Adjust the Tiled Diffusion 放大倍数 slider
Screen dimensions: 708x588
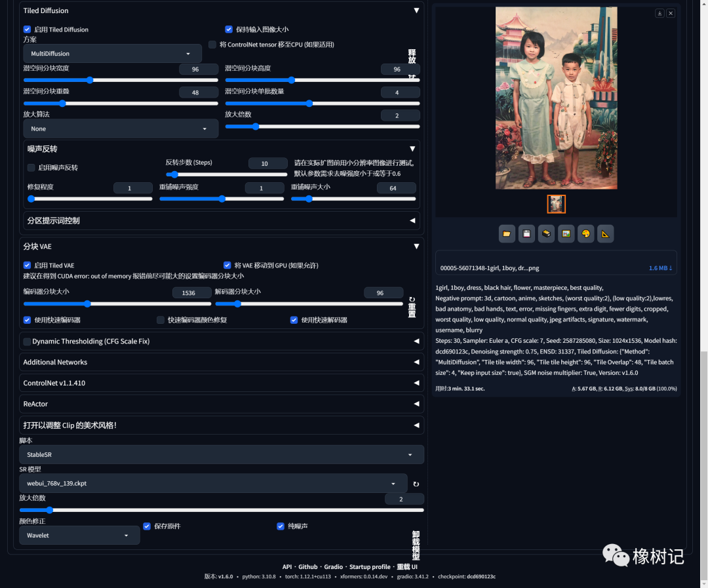pos(323,127)
